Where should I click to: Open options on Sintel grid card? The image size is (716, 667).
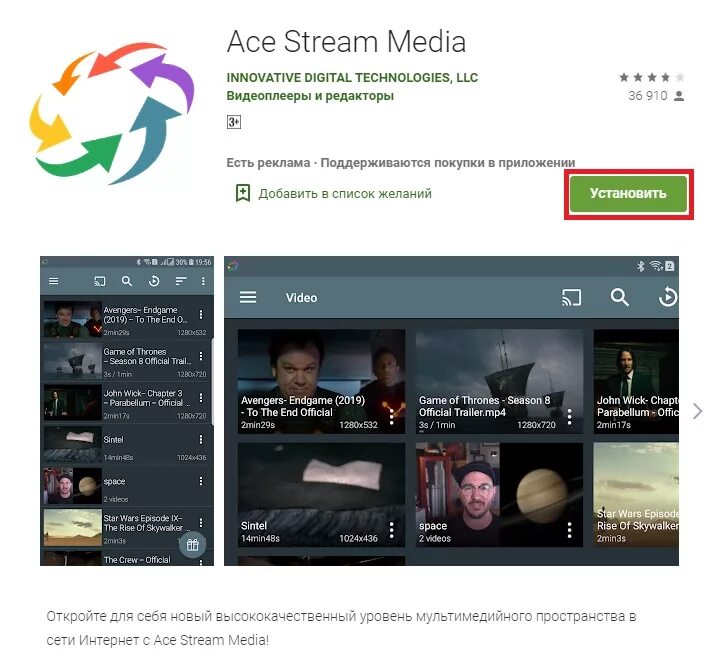391,530
